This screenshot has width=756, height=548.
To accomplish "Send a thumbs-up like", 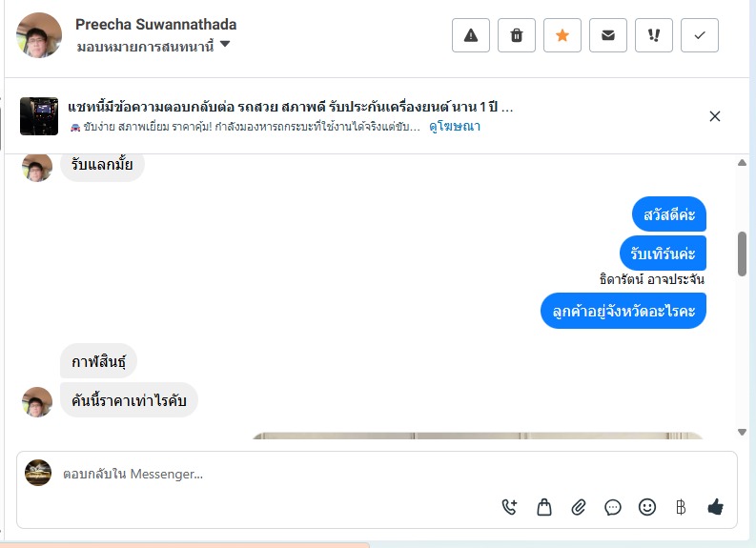I will [x=716, y=507].
